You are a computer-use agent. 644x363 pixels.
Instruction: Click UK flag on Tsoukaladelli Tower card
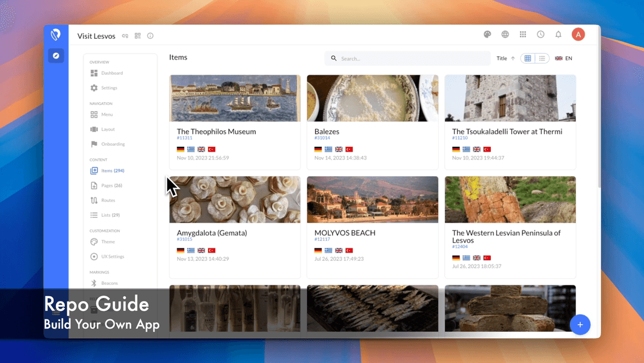pyautogui.click(x=476, y=149)
